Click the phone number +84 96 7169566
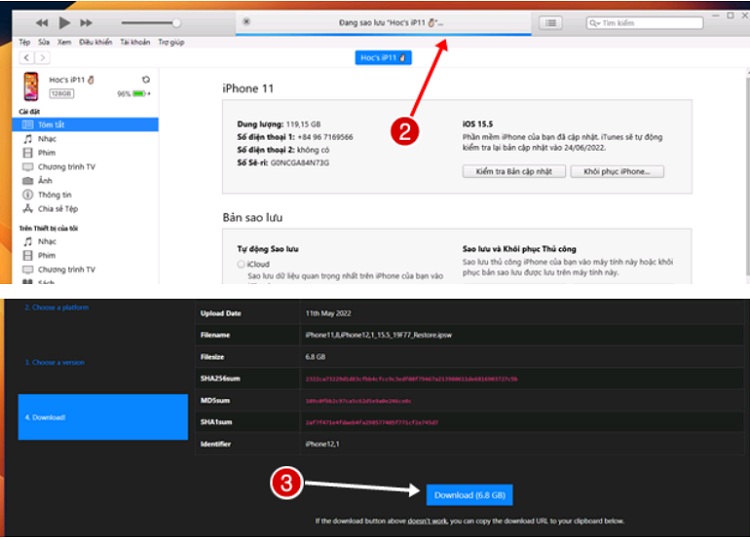Image resolution: width=750 pixels, height=540 pixels. 325,137
